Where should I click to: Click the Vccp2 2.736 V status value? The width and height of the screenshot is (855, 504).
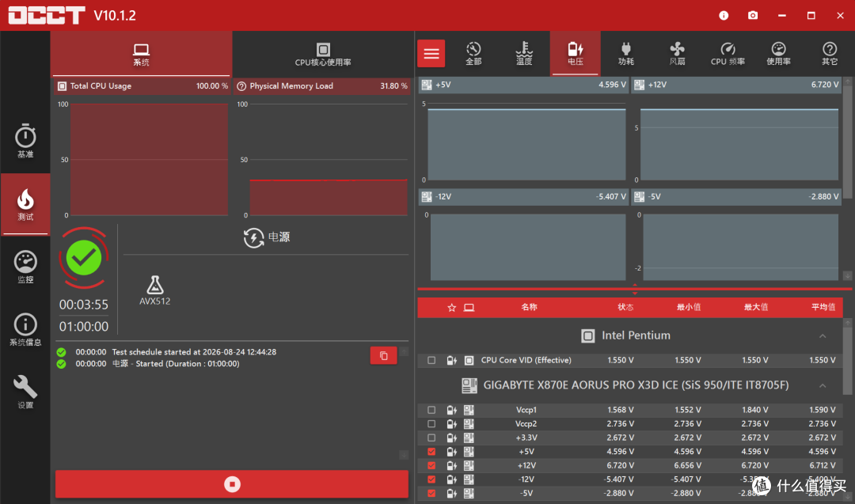pos(621,424)
